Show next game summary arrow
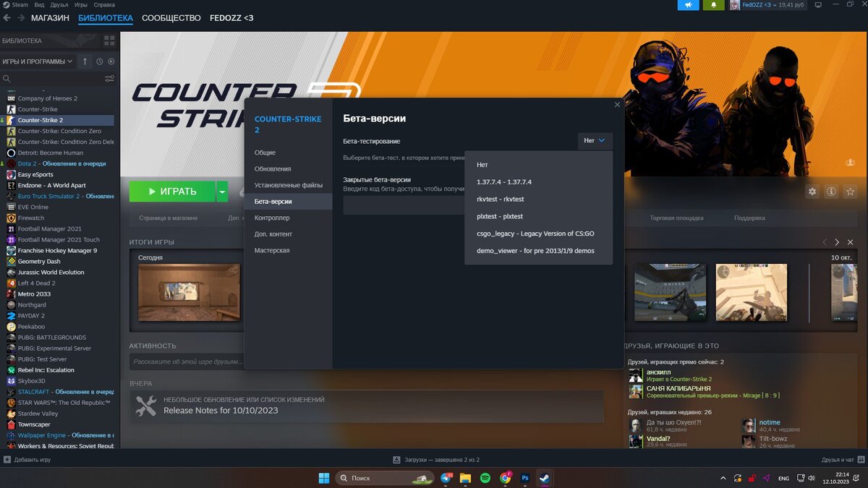Screen dimensions: 868x488 coord(837,242)
